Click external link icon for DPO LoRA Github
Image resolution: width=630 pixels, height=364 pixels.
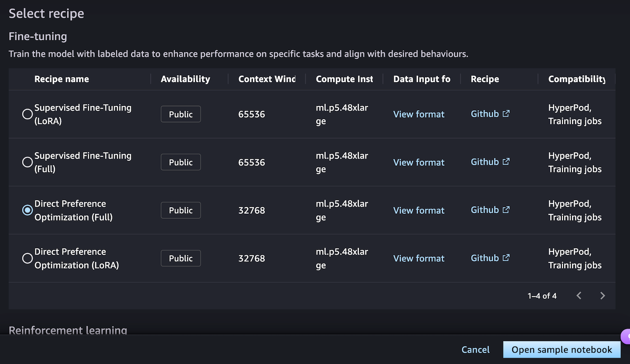(x=506, y=258)
